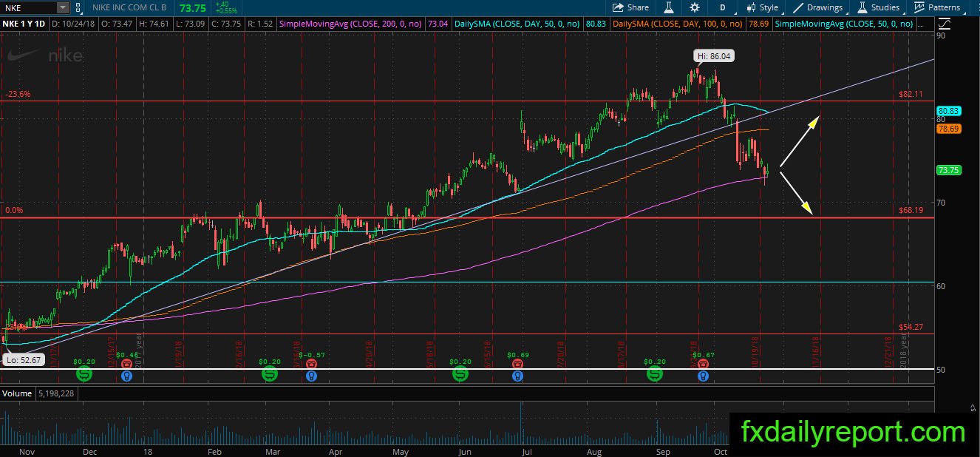Click the $82.11 Fibonacci level label
980x457 pixels.
click(911, 95)
